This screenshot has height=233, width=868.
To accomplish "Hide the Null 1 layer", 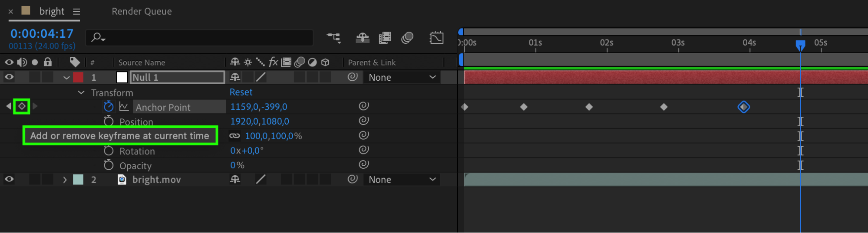I will (9, 77).
